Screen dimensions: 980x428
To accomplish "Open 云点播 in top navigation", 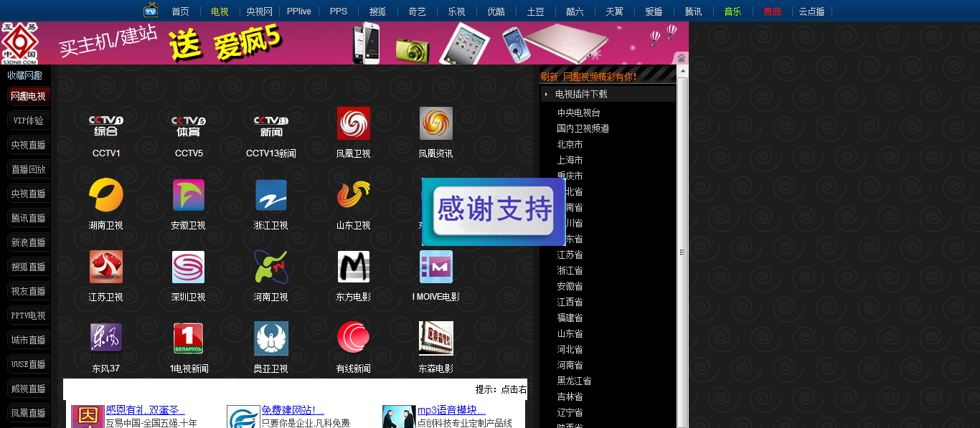I will tap(811, 11).
